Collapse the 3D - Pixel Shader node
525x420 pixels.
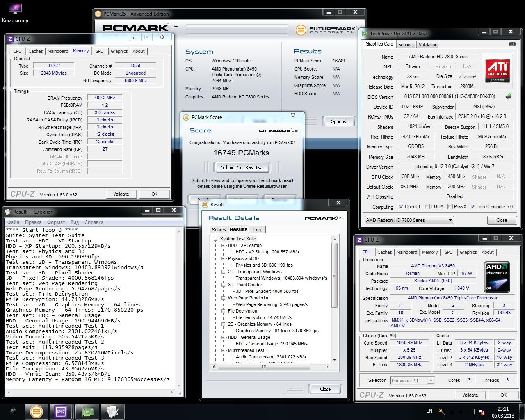224,285
